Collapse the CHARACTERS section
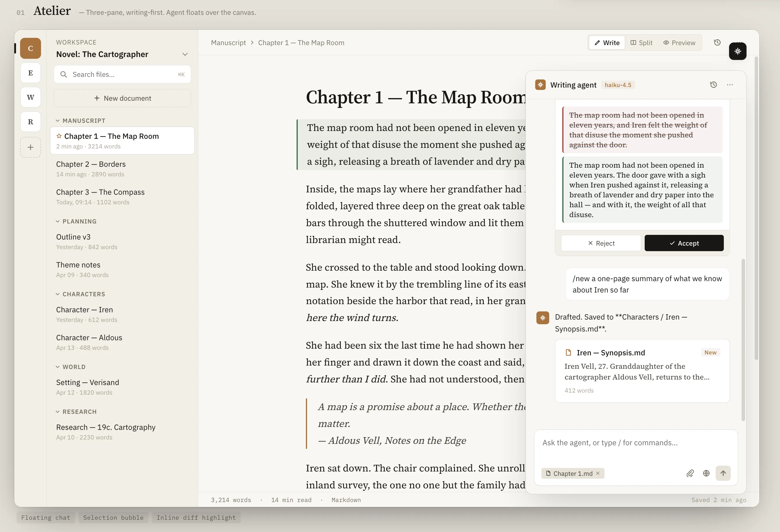Screen dimensions: 780x532 (x=58, y=294)
